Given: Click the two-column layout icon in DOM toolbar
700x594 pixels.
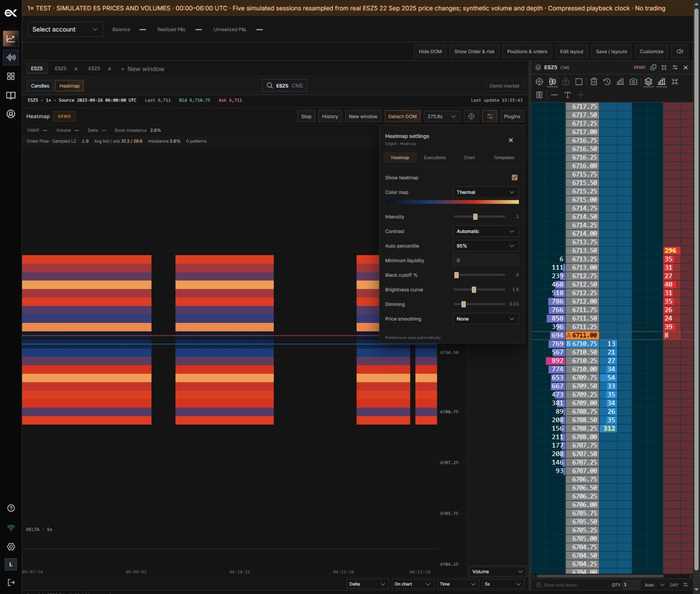Looking at the screenshot, I should coord(539,95).
